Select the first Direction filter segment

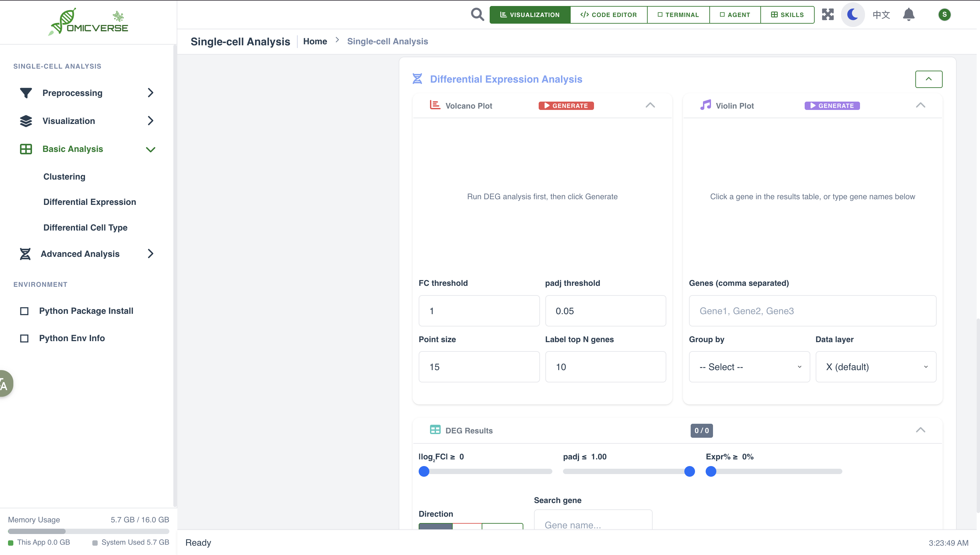(435, 526)
